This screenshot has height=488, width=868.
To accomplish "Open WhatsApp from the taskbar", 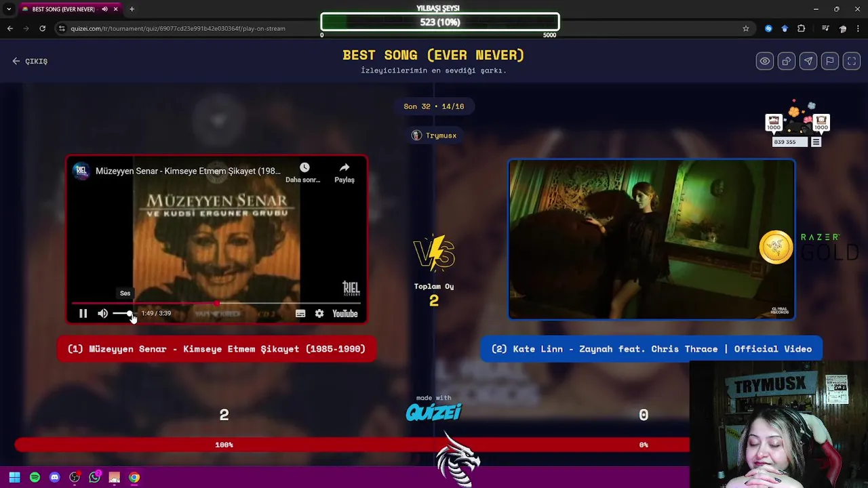I will (x=94, y=477).
